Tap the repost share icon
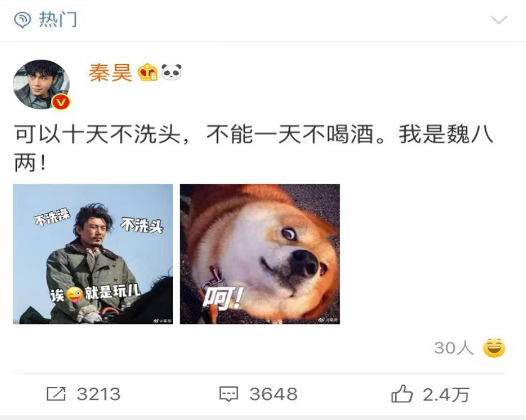This screenshot has width=526, height=420. click(x=56, y=394)
